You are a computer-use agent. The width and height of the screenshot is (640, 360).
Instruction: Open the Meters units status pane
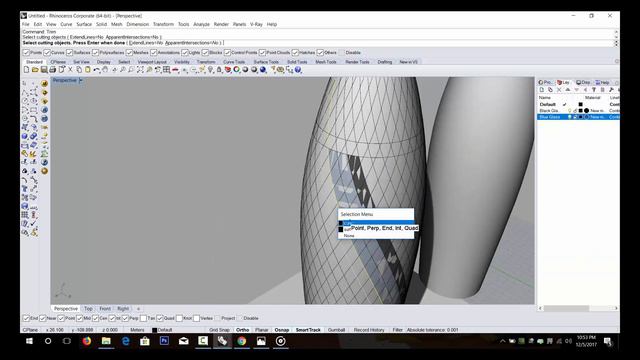point(137,330)
